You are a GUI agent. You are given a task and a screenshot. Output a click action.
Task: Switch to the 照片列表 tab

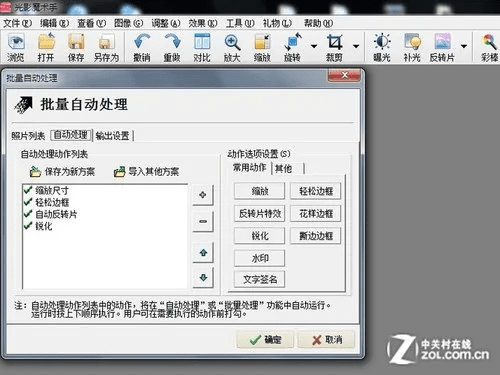[28, 136]
